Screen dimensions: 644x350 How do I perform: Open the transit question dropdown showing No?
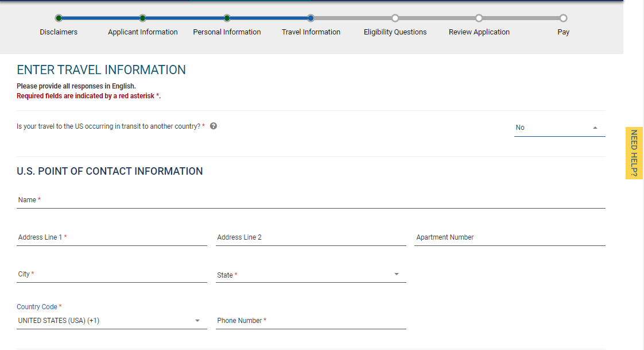pos(560,128)
